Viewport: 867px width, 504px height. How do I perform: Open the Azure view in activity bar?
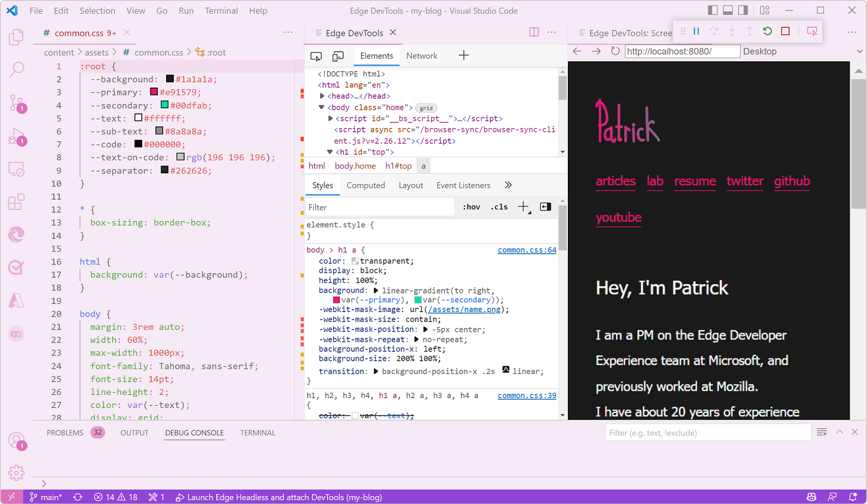point(16,300)
